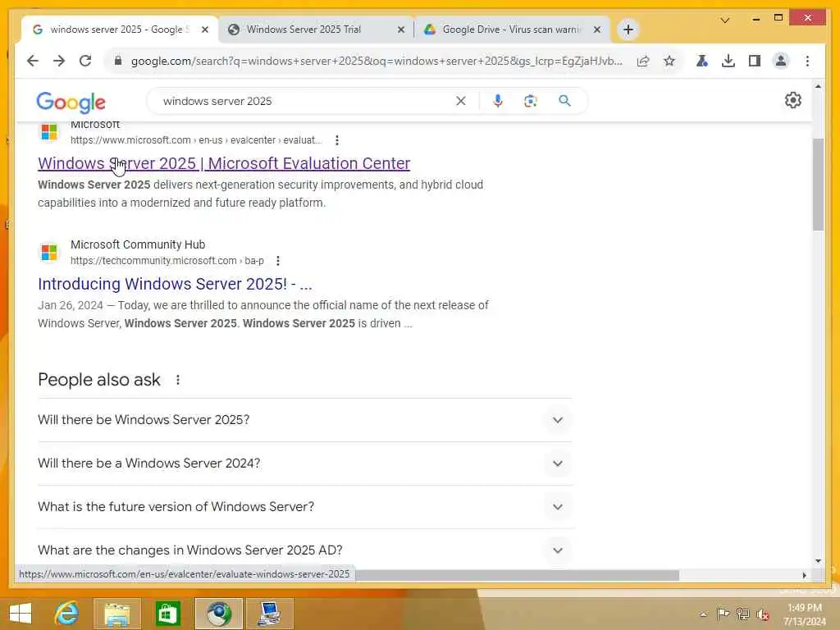The width and height of the screenshot is (840, 630).
Task: Open more options for Community Hub result
Action: click(x=277, y=261)
